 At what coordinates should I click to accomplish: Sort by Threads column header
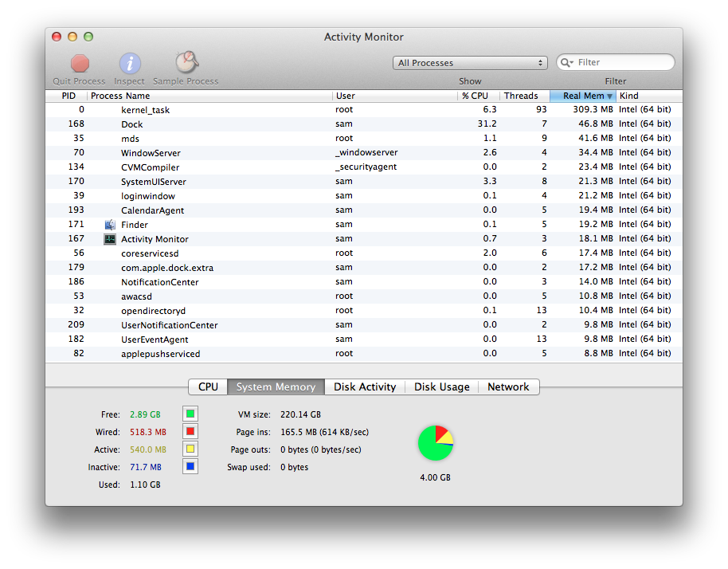coord(524,96)
